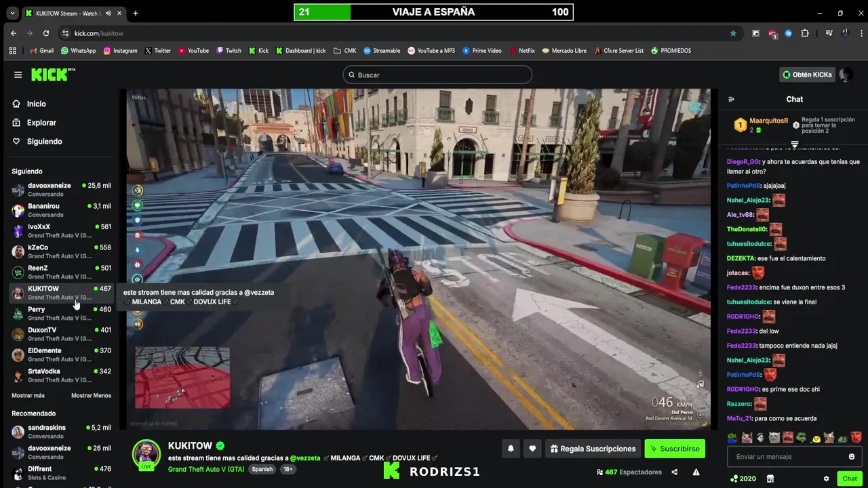The width and height of the screenshot is (868, 488).
Task: Click the KUKITOW streamer avatar
Action: (x=146, y=453)
